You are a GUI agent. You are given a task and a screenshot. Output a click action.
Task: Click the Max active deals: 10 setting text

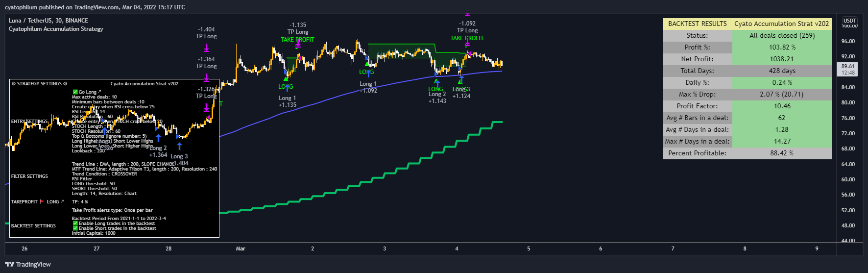(x=94, y=97)
